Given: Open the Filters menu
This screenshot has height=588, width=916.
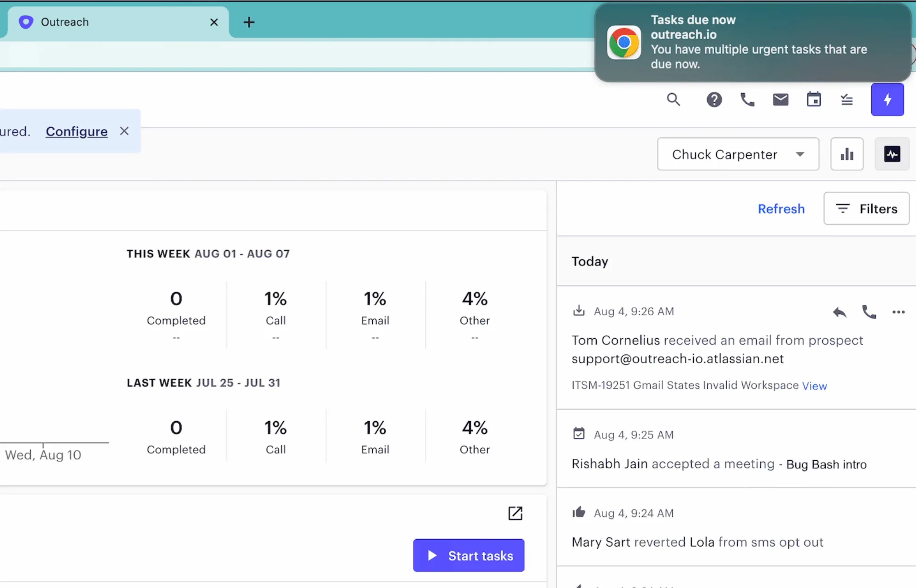Looking at the screenshot, I should pyautogui.click(x=866, y=209).
